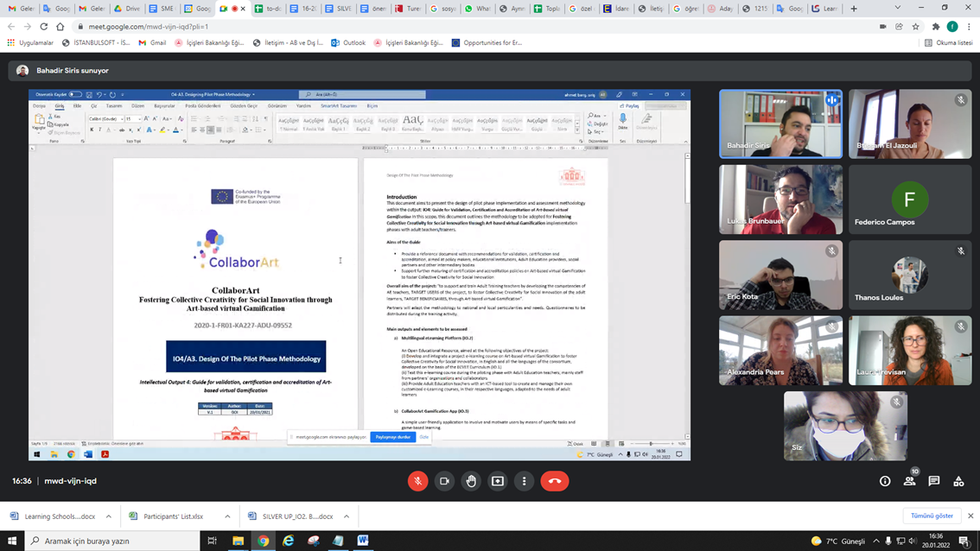This screenshot has width=980, height=551.
Task: Click the Tümünü göster downloads button
Action: click(932, 516)
